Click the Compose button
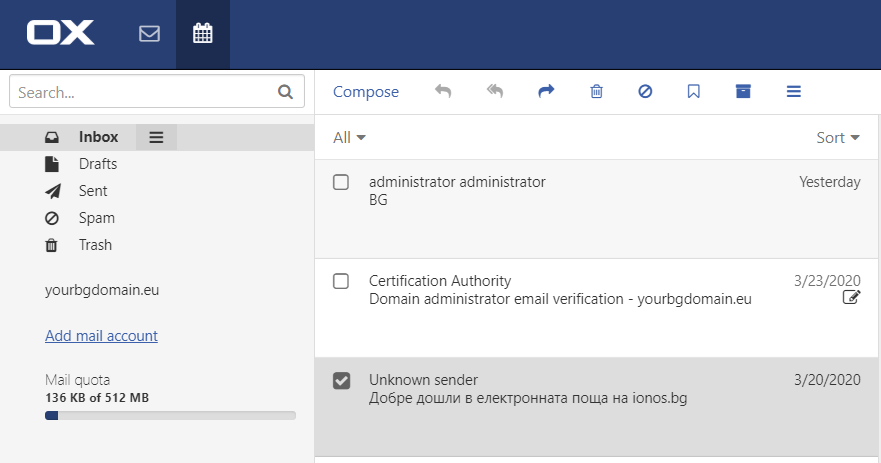Viewport: 881px width, 463px height. tap(366, 92)
